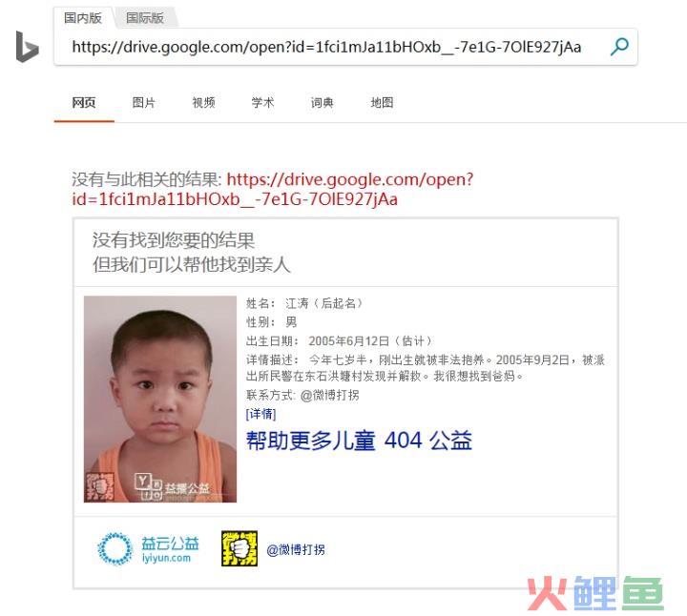Click the 益云公益 iyiyun.com text link
Viewport: 687px width, 616px height.
[x=170, y=549]
